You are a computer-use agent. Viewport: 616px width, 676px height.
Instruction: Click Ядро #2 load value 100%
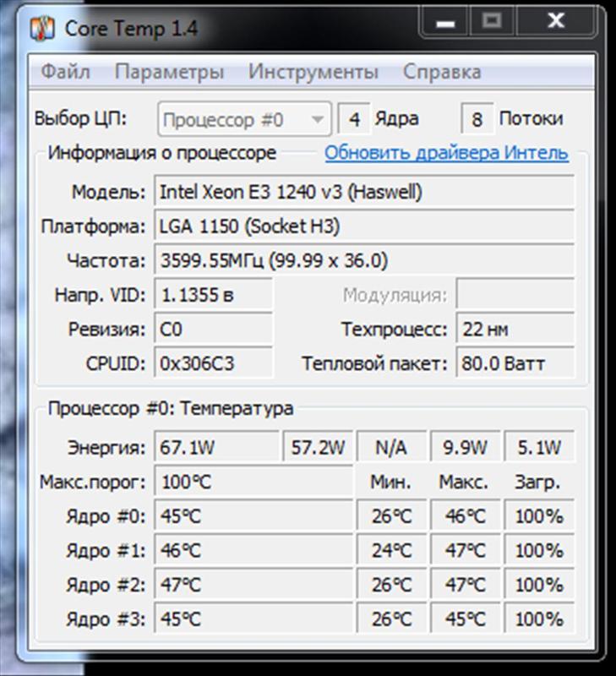pyautogui.click(x=539, y=585)
